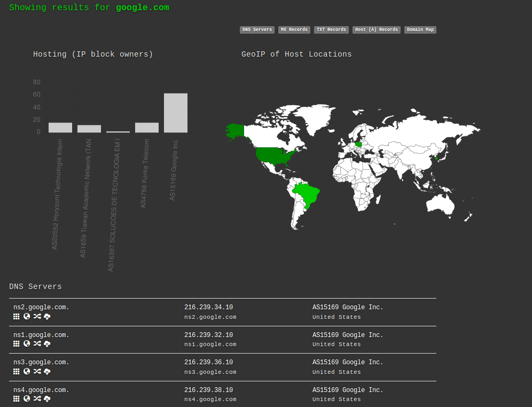
Task: Click the ns4.google.com. hostname text
Action: [41, 390]
